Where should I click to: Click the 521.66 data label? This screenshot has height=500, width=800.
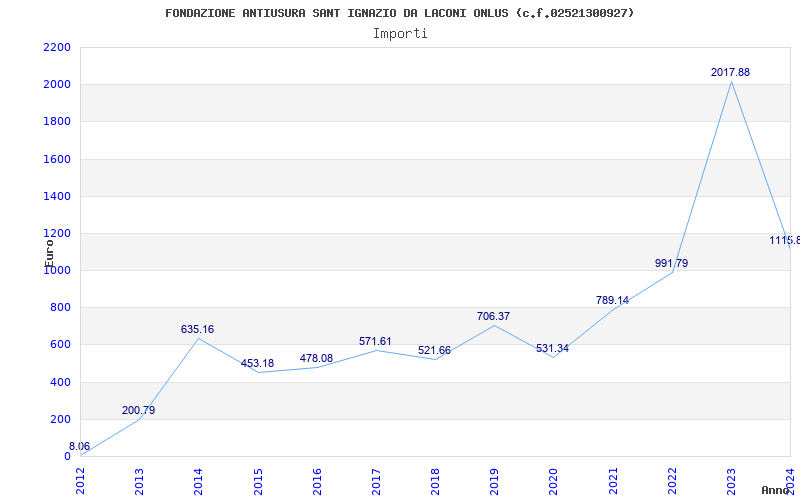[434, 351]
